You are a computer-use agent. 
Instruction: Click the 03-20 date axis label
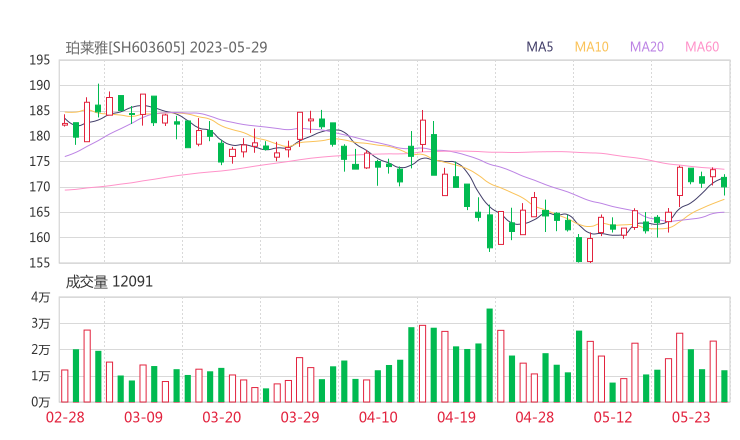tap(222, 417)
